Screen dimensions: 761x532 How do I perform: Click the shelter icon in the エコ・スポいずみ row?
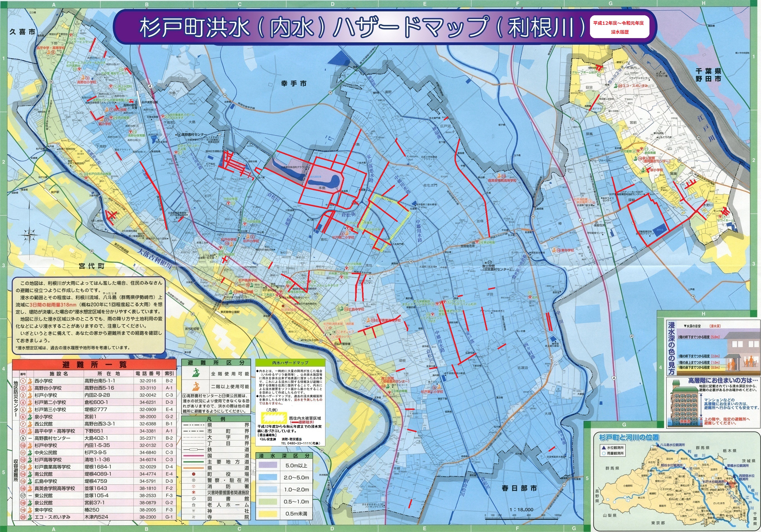tap(30, 517)
